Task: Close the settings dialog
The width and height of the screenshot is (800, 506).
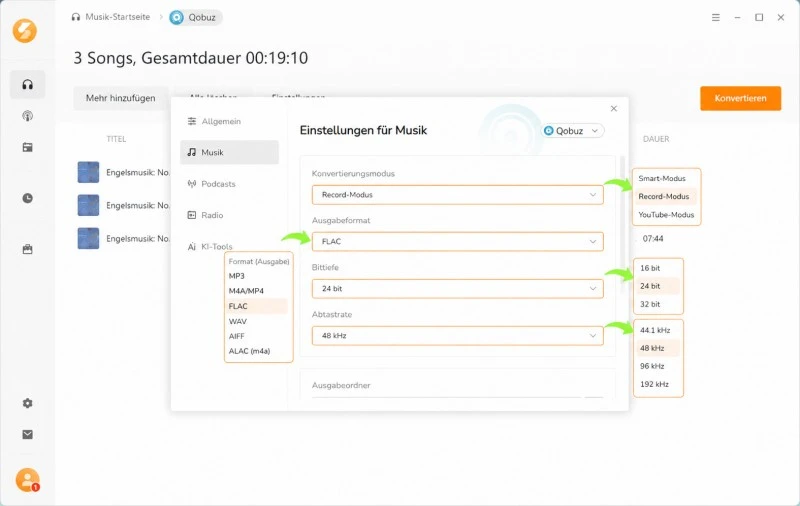Action: [614, 108]
